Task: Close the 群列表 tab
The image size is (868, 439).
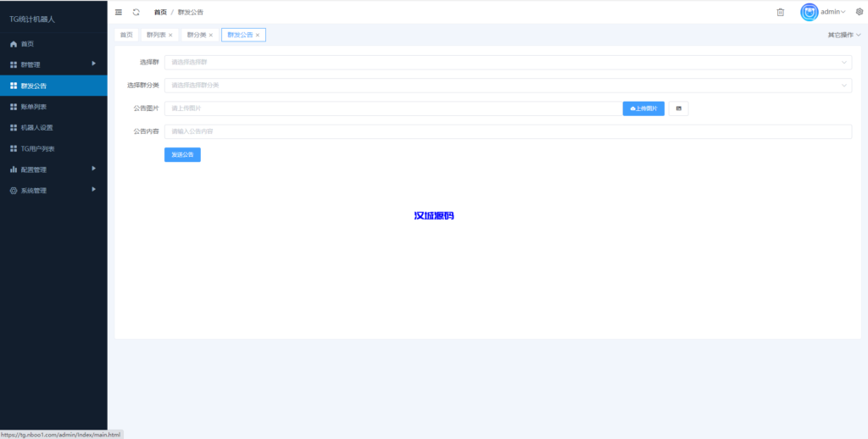Action: pos(170,35)
